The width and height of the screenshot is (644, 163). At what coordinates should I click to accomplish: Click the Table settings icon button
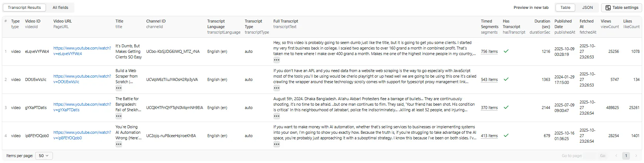pyautogui.click(x=621, y=7)
